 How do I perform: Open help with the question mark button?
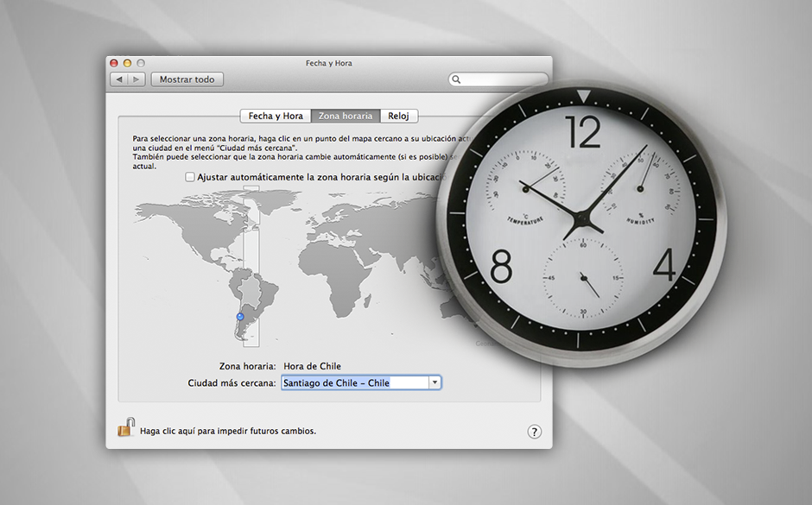tap(534, 432)
